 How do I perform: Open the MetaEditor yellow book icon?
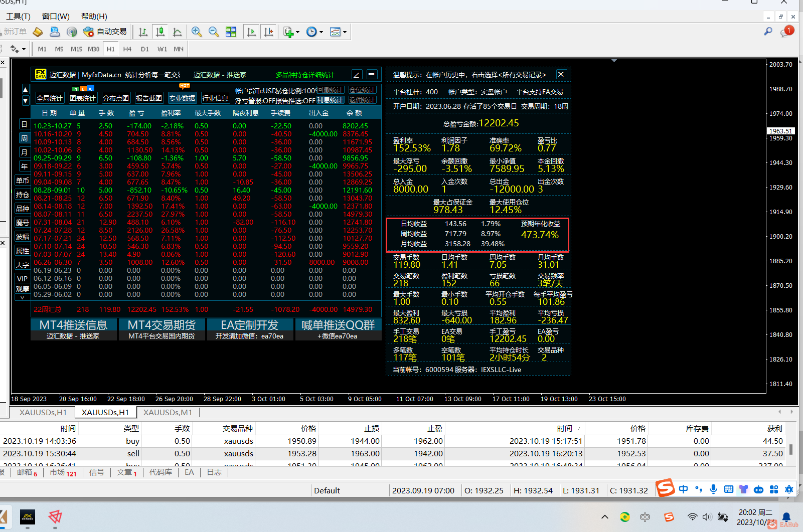38,32
